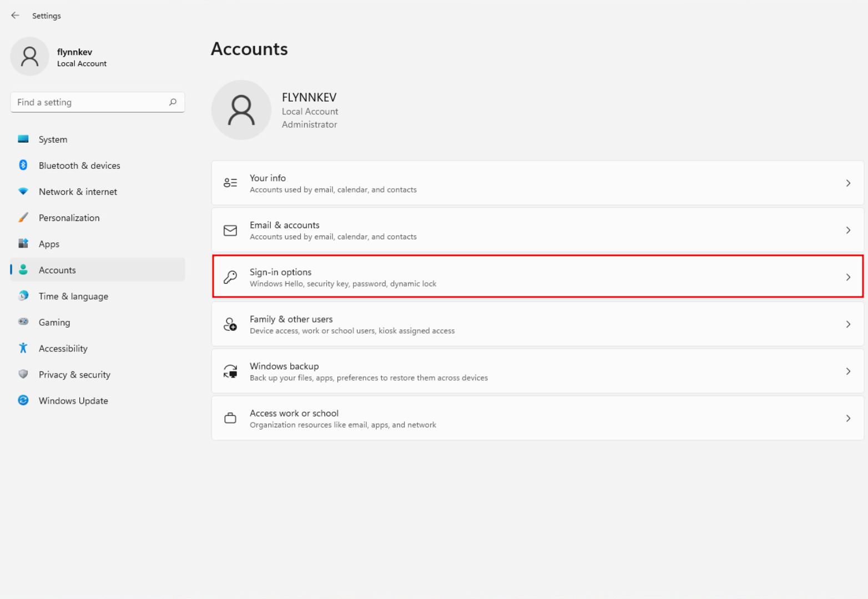868x599 pixels.
Task: Click the Accessibility figure icon
Action: click(x=23, y=348)
